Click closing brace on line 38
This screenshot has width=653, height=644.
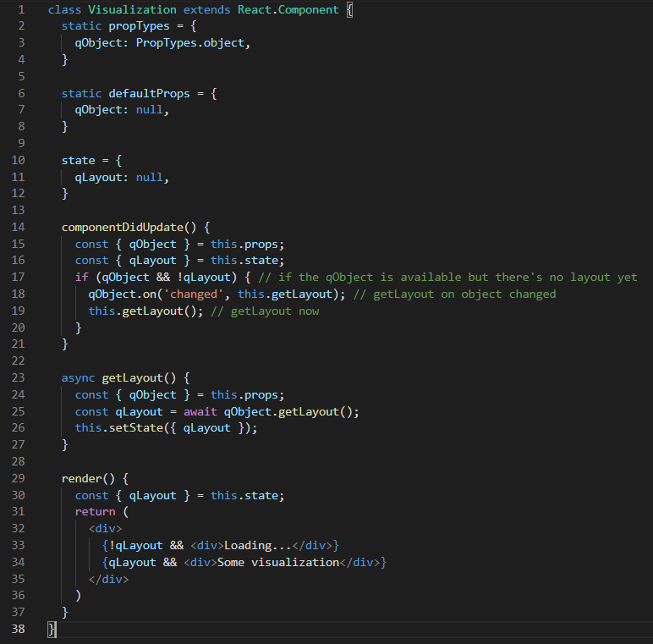click(52, 630)
